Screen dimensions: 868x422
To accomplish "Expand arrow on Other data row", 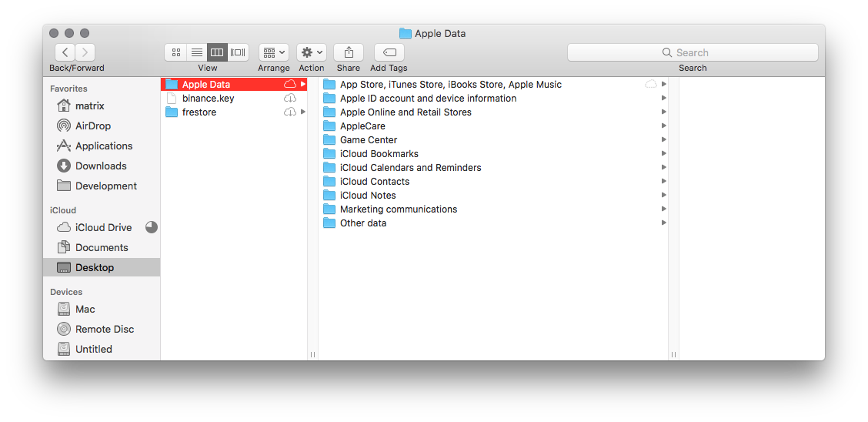I will 664,223.
